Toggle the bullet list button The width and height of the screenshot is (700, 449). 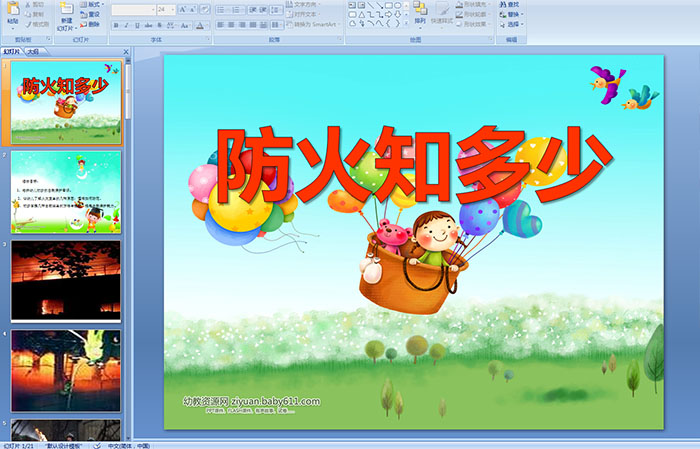pyautogui.click(x=222, y=10)
